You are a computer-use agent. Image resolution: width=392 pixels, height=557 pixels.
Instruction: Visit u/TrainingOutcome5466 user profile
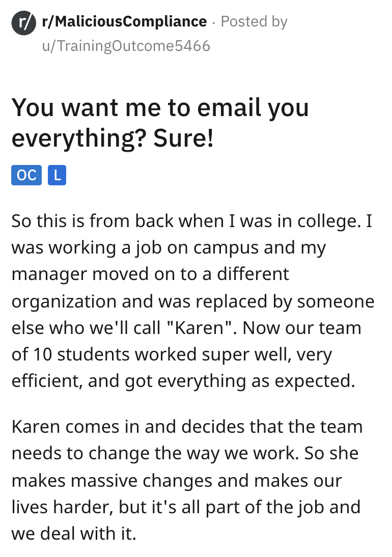click(x=126, y=46)
